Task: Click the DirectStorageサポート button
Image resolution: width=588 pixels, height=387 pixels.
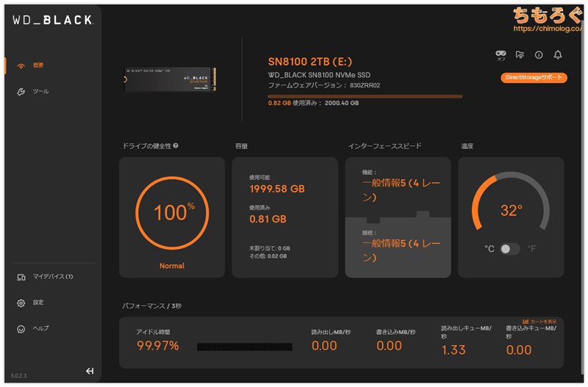Action: tap(534, 78)
